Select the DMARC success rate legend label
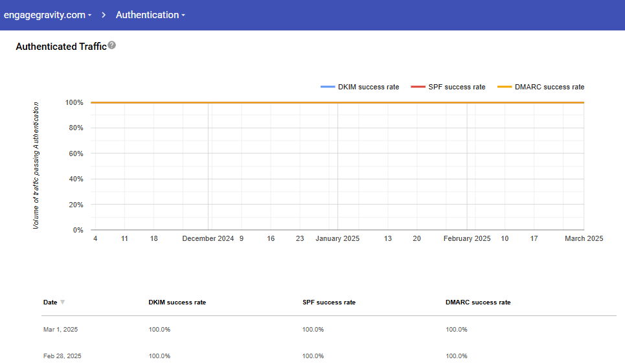Image resolution: width=625 pixels, height=364 pixels. [549, 87]
